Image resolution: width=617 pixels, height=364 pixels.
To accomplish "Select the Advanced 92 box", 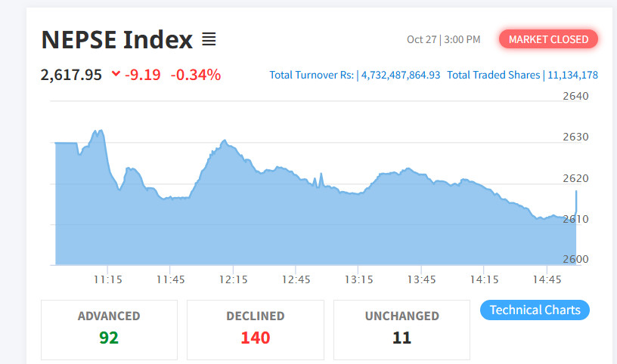I will point(109,329).
